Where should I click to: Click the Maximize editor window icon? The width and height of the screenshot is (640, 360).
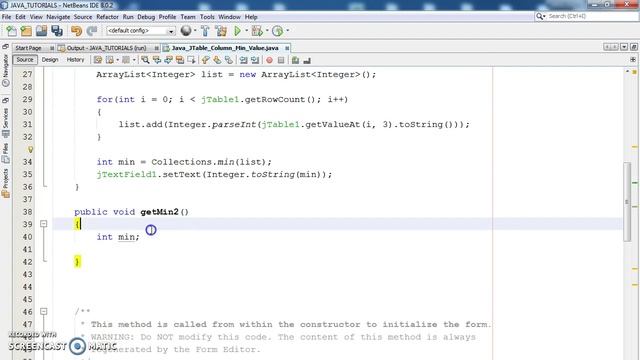point(634,47)
